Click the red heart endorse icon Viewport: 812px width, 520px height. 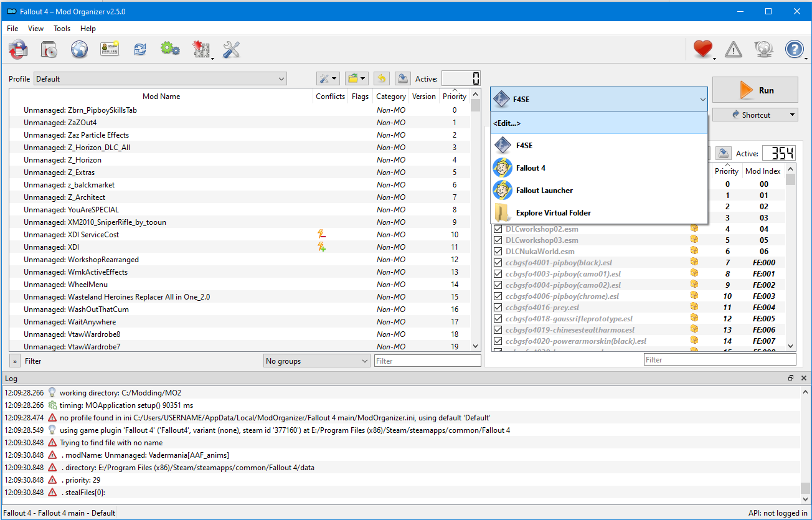[x=702, y=50]
